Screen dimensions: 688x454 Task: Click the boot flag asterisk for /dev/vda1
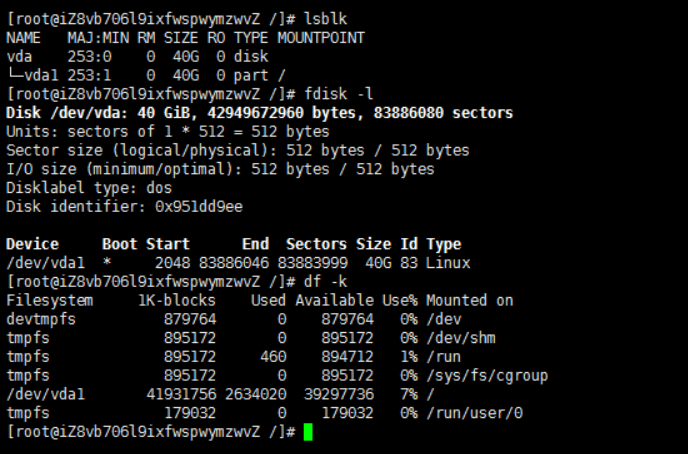tap(107, 262)
